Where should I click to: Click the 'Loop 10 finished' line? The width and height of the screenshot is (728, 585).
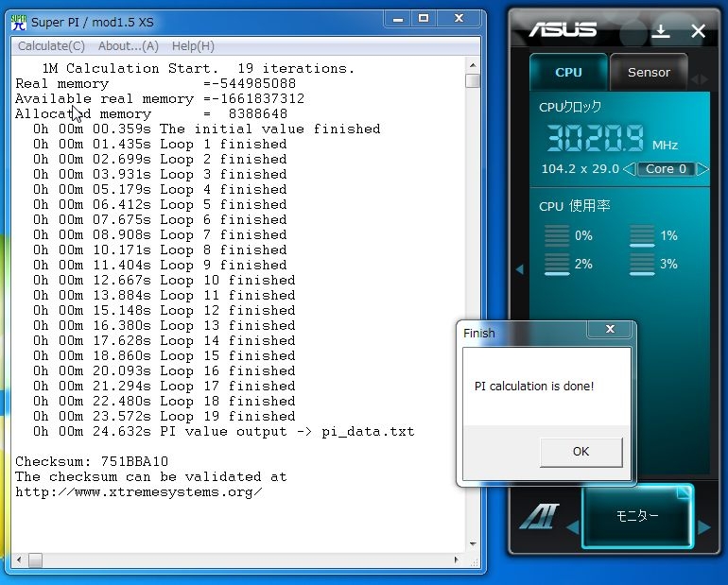coord(165,280)
